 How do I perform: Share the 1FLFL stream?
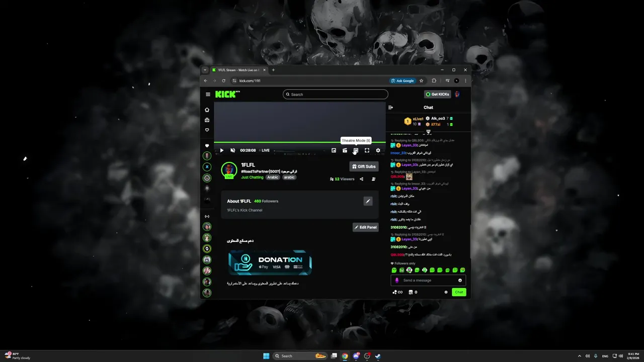click(x=361, y=179)
